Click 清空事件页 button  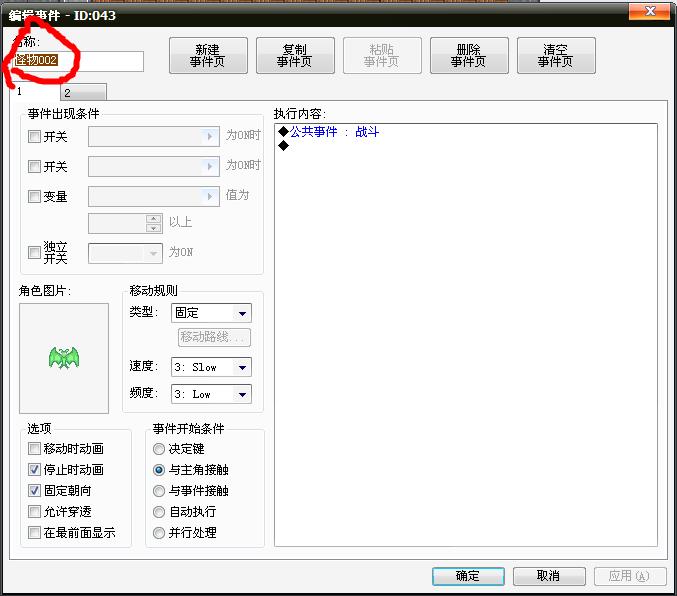[x=556, y=55]
